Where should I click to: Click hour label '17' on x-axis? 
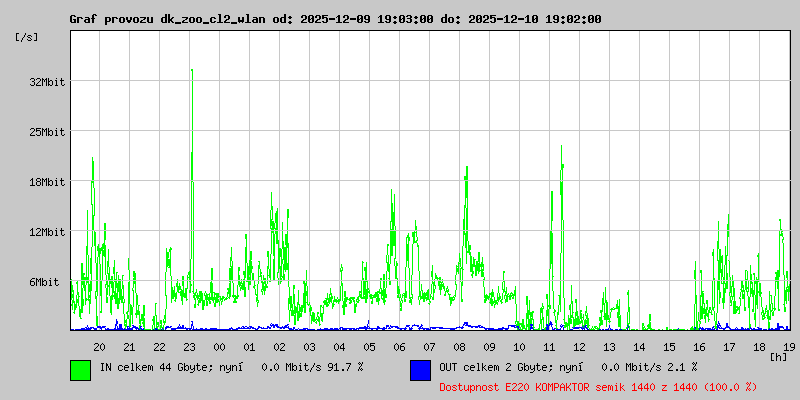tap(729, 347)
